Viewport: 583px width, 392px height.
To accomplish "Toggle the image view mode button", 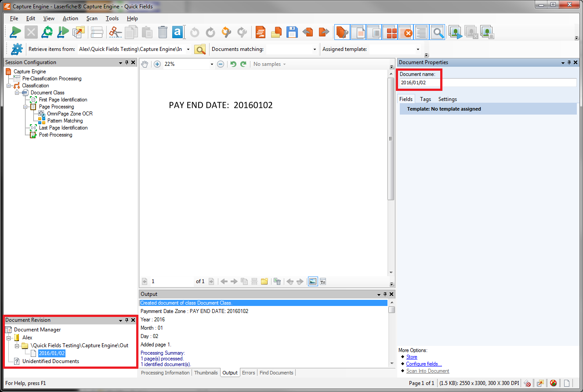I will 313,281.
